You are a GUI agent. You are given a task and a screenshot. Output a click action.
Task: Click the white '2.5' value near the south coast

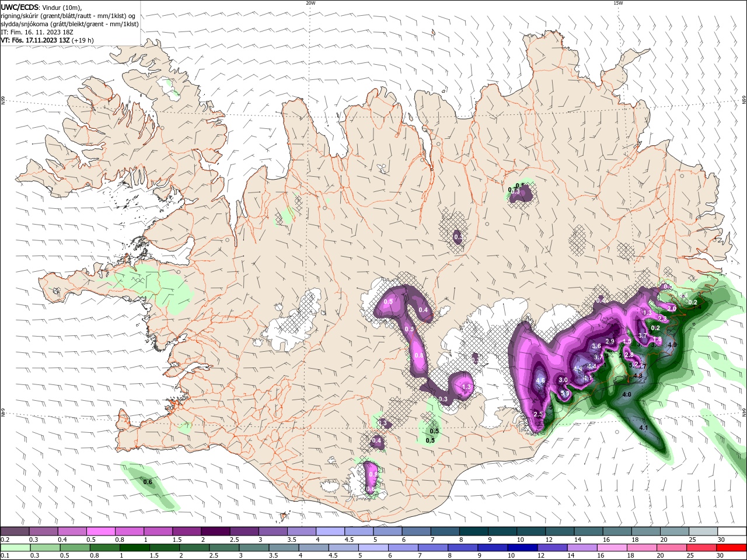(538, 414)
